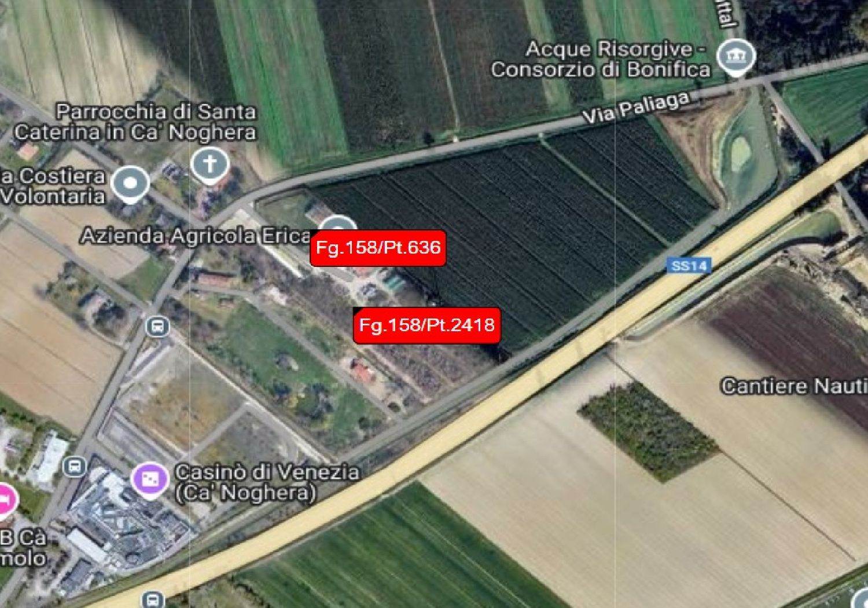Open the pink hotel pin at left edge
The width and height of the screenshot is (868, 608).
[6, 499]
